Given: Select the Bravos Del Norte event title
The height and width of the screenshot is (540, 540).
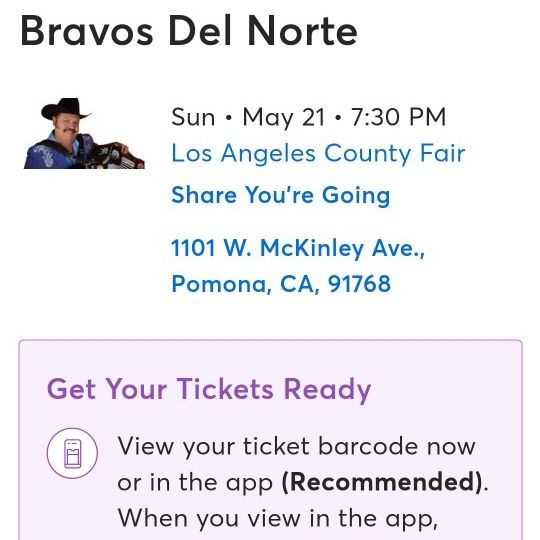Looking at the screenshot, I should 189,31.
